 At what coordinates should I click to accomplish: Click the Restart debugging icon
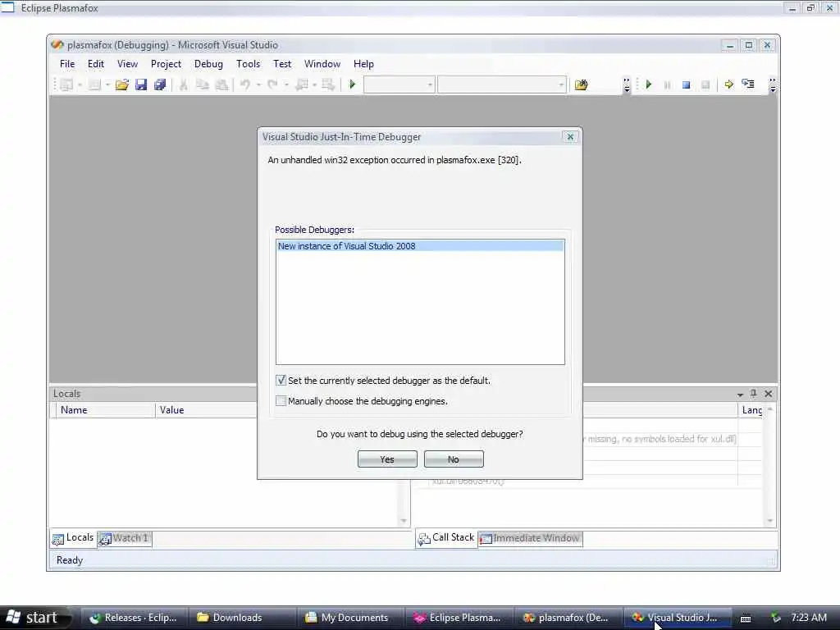click(705, 84)
